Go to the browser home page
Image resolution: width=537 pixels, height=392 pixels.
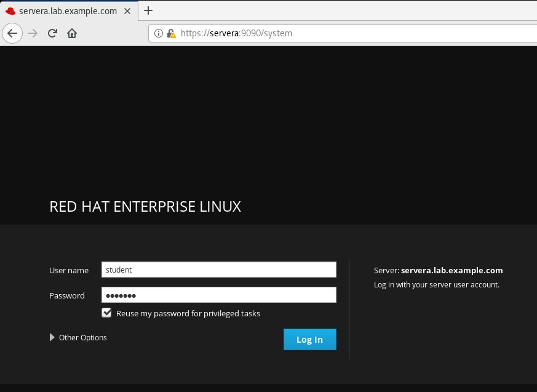click(72, 33)
